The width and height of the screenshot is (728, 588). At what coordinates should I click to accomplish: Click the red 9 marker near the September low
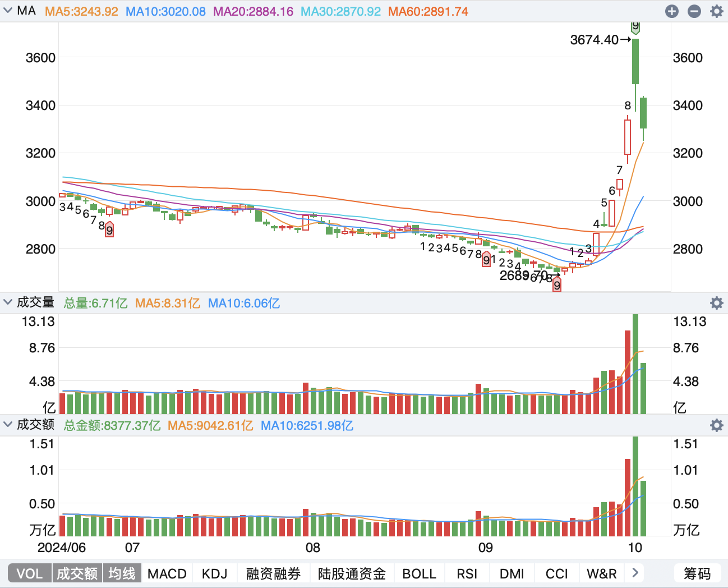(x=557, y=285)
